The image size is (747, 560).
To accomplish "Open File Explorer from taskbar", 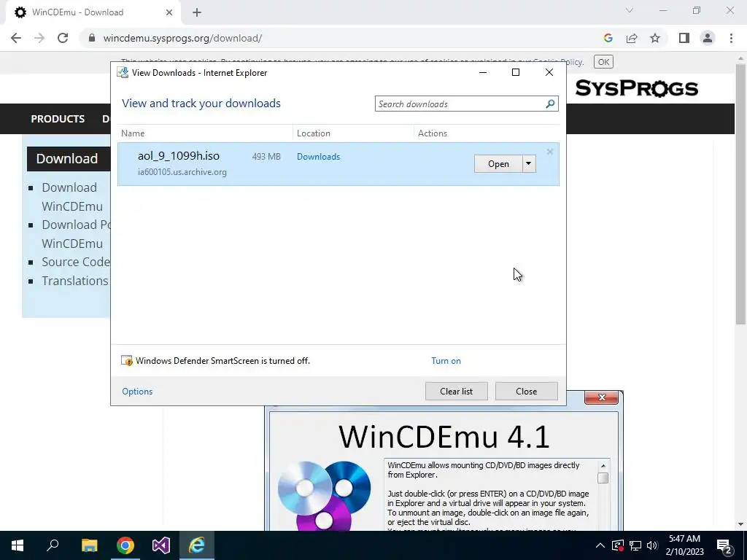I will point(89,545).
